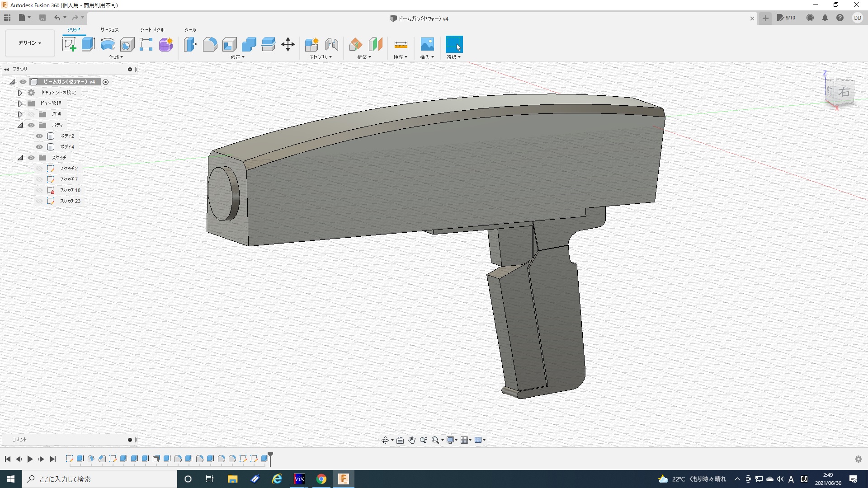Select the Extrude tool in toolbar

pyautogui.click(x=88, y=44)
